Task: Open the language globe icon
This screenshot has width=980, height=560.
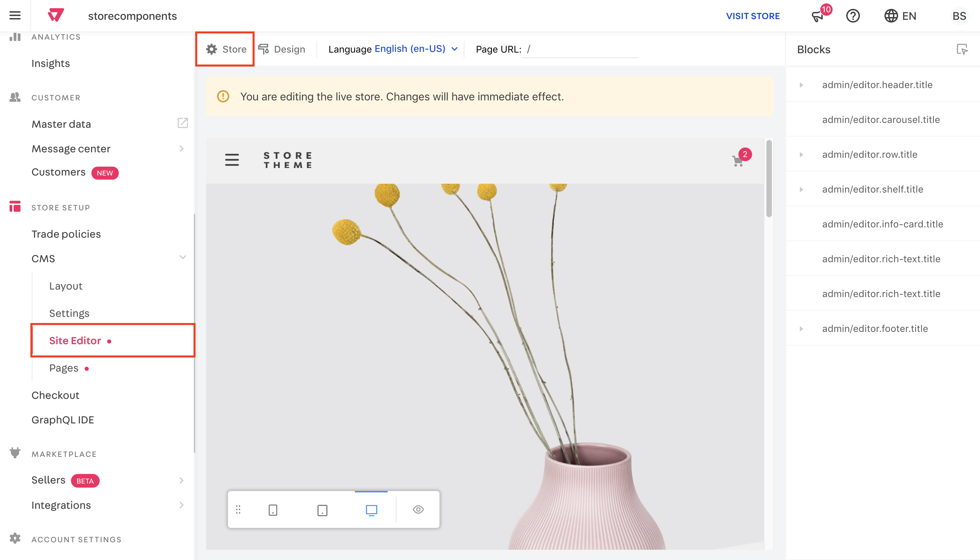Action: click(x=891, y=16)
